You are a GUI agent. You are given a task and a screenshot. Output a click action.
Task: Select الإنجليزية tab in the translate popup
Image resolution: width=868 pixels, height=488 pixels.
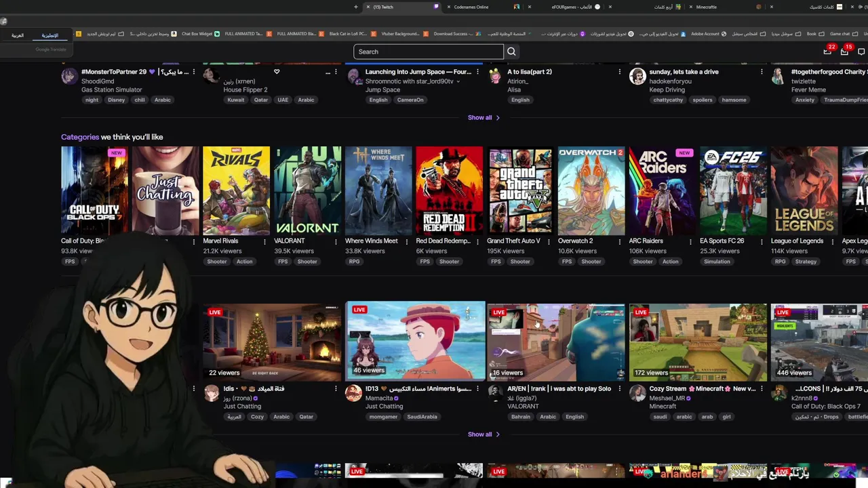pos(50,35)
